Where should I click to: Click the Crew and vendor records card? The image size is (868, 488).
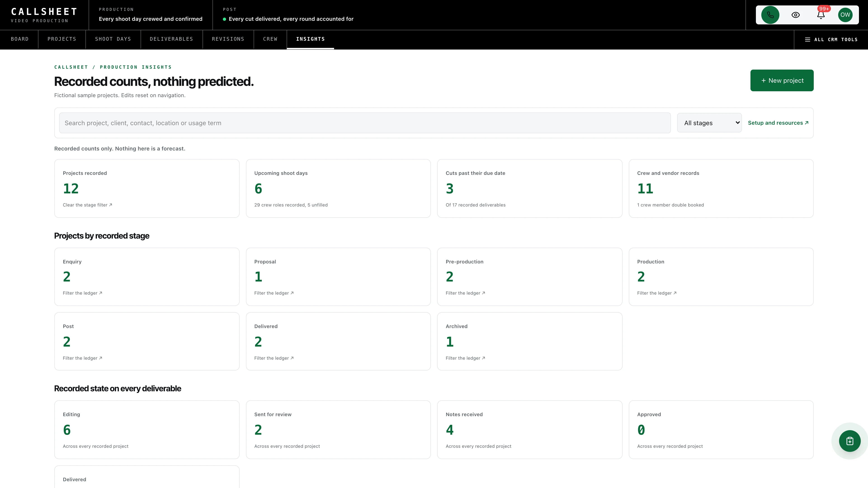(x=721, y=188)
